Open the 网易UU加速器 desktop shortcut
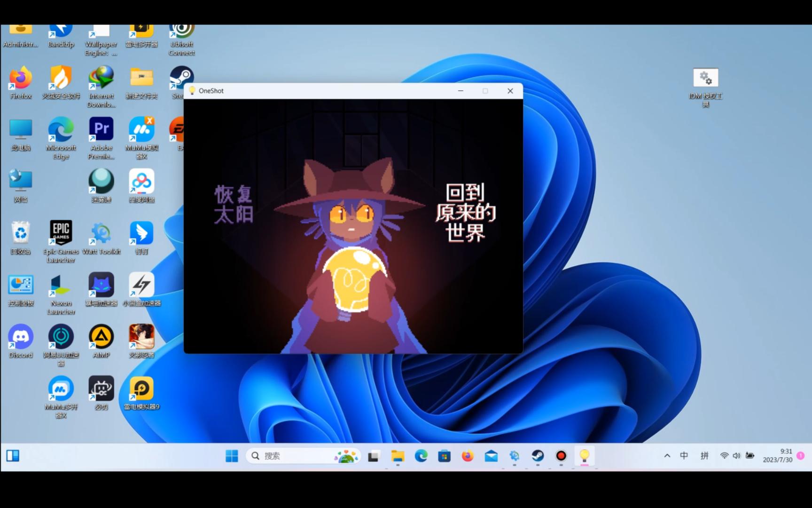Viewport: 812px width, 508px height. click(61, 346)
